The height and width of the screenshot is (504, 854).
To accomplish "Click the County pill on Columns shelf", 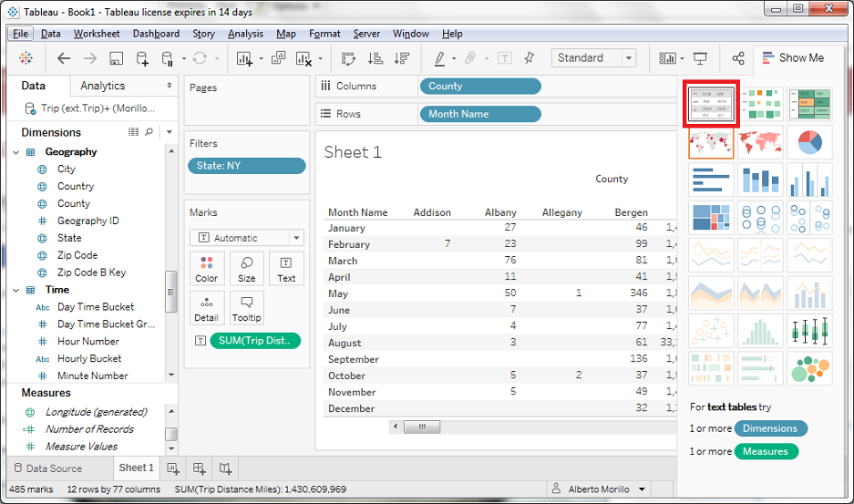I will (x=480, y=86).
